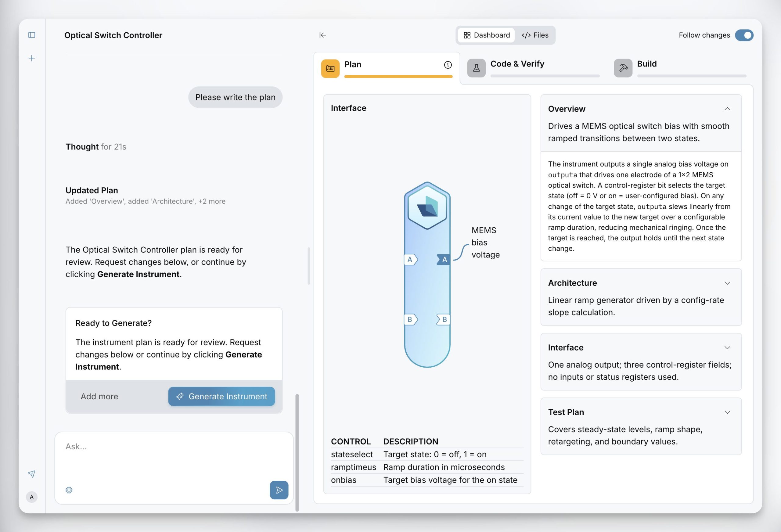Open the user avatar A
Image resolution: width=781 pixels, height=532 pixels.
tap(32, 497)
